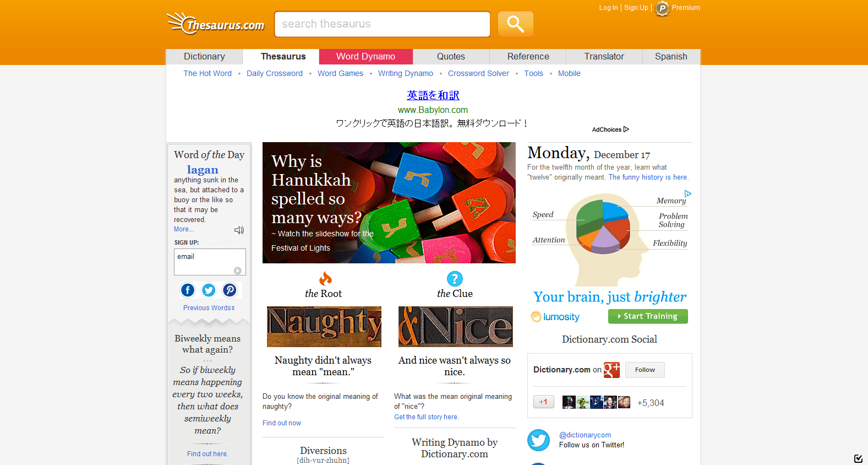Click the blue question mark Clue icon

455,279
